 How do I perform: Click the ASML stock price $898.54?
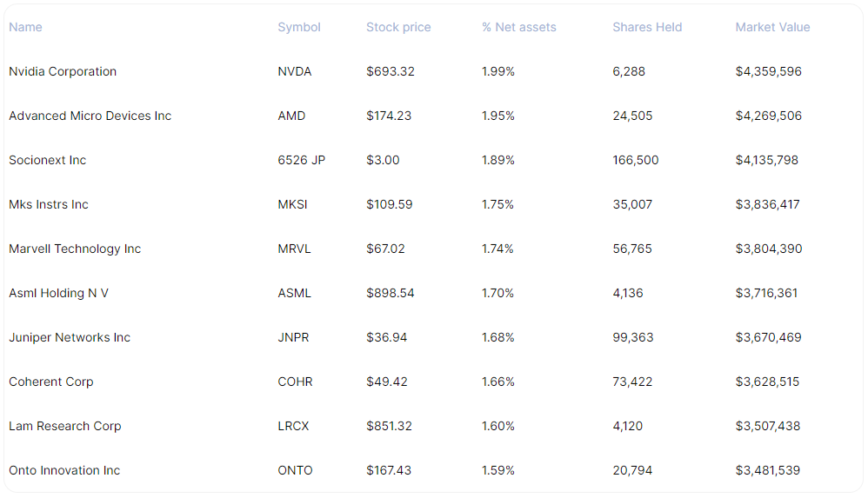391,293
